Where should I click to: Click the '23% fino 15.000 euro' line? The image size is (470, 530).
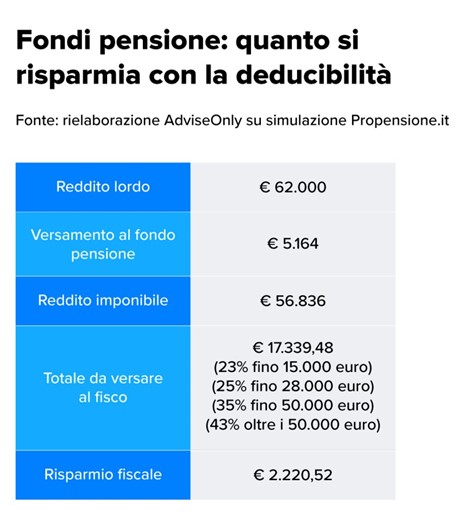[x=293, y=367]
